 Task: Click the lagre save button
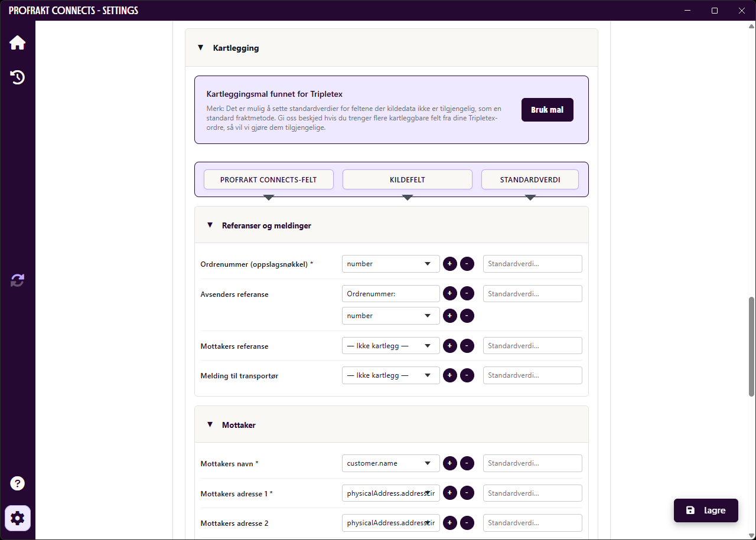[706, 510]
